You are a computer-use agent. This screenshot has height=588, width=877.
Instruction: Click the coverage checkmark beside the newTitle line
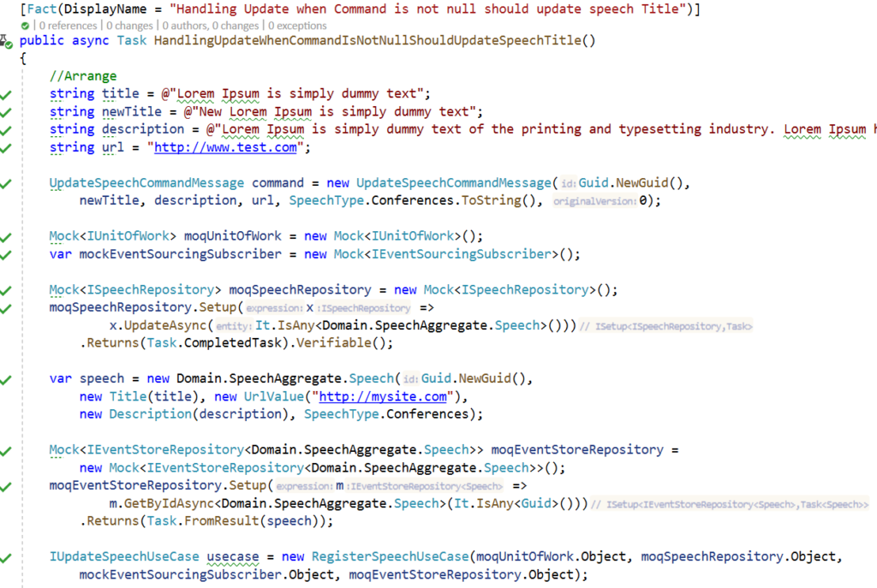click(x=7, y=111)
